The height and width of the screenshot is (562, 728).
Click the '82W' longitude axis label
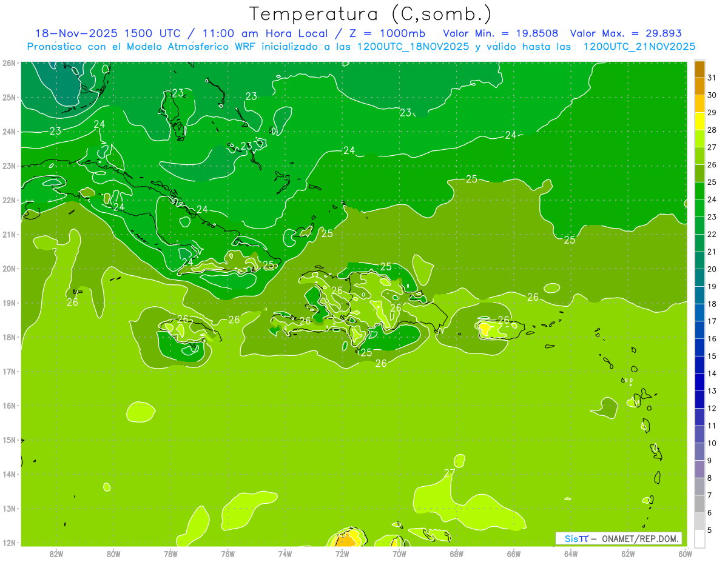(x=56, y=554)
